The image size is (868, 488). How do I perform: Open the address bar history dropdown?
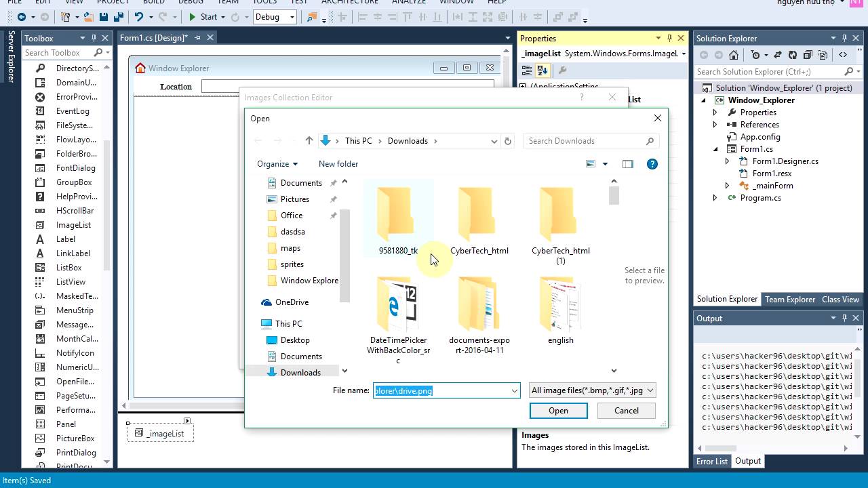tap(494, 141)
